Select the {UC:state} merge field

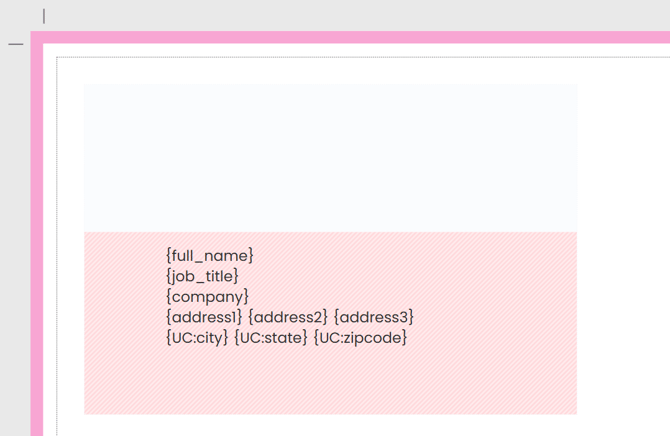270,338
